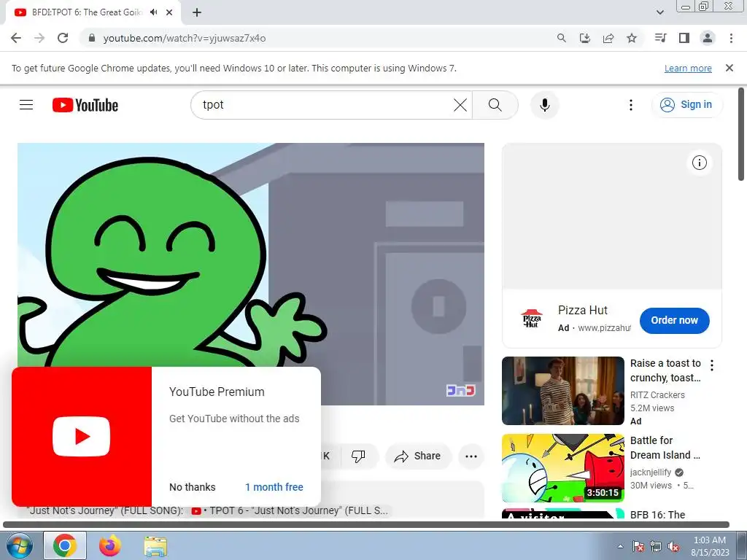Click the zoom magnifier in address bar
The height and width of the screenshot is (560, 747).
click(562, 38)
